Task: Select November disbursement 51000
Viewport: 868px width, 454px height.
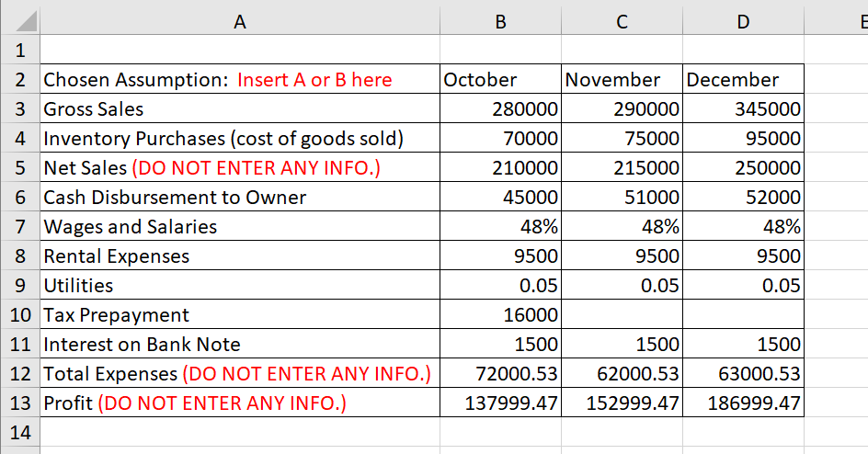Action: (622, 197)
